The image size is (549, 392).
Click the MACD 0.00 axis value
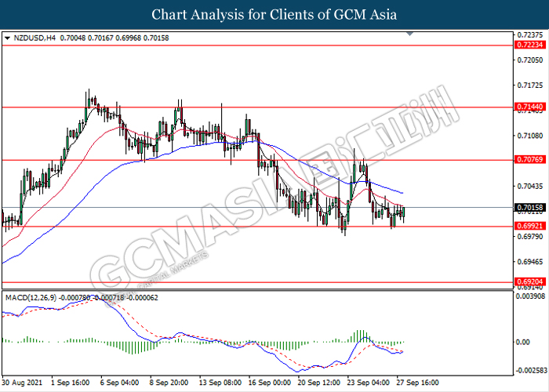tap(523, 342)
